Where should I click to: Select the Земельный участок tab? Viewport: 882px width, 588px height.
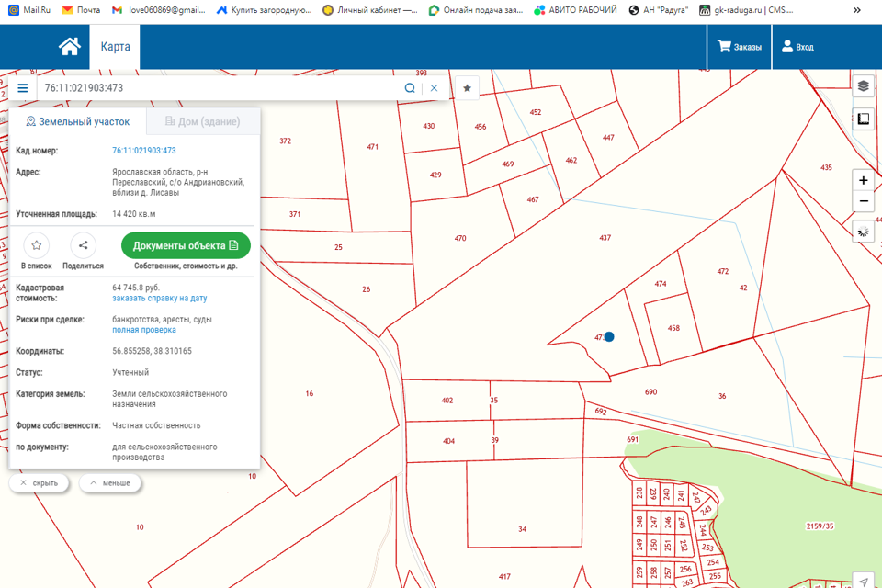(78, 121)
